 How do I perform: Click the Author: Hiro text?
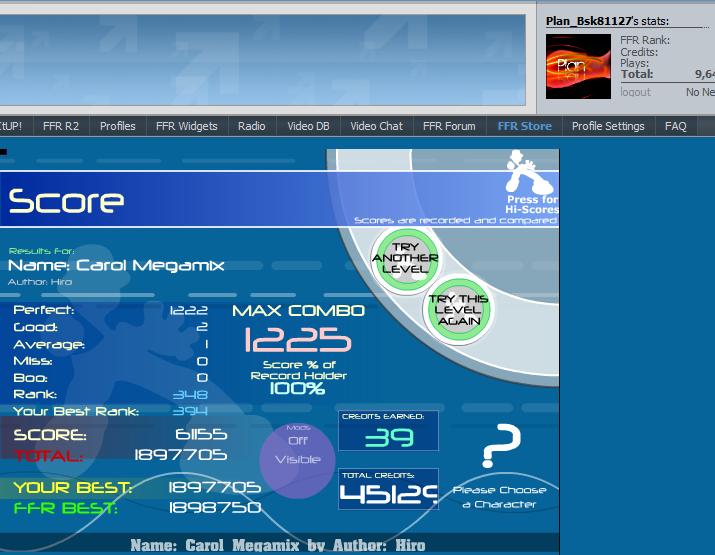40,282
